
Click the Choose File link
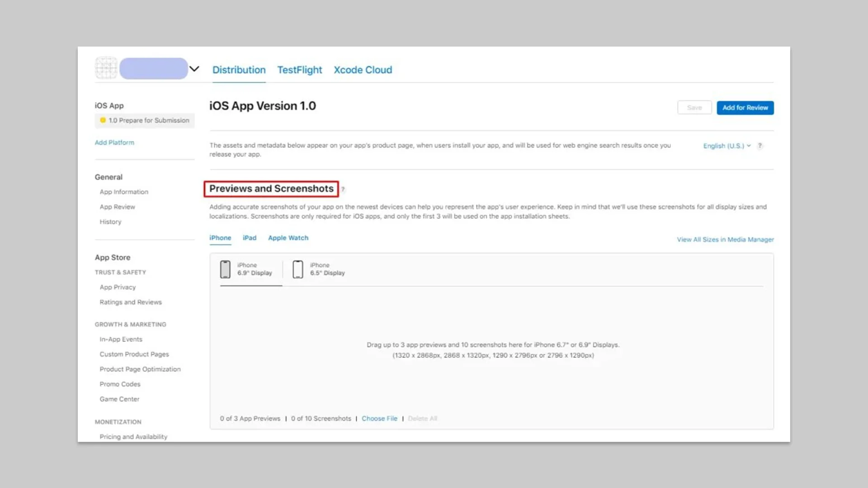(379, 418)
